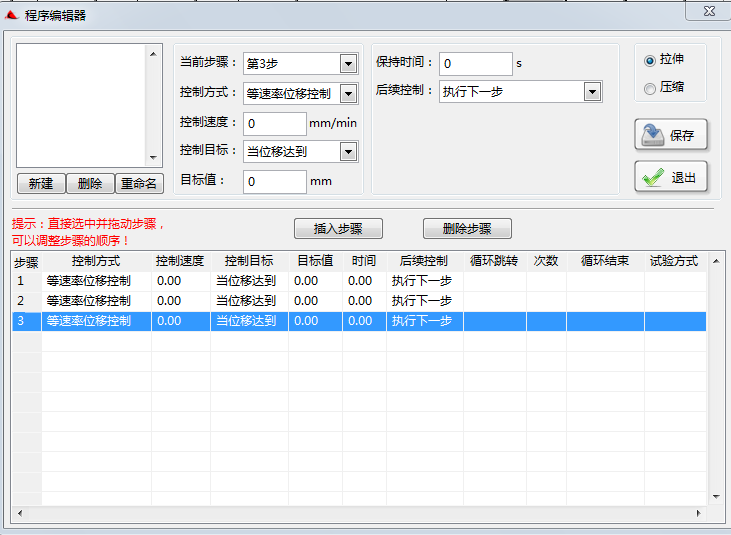Focus the 控制速度 mm/min input field
This screenshot has height=535, width=731.
pyautogui.click(x=275, y=123)
